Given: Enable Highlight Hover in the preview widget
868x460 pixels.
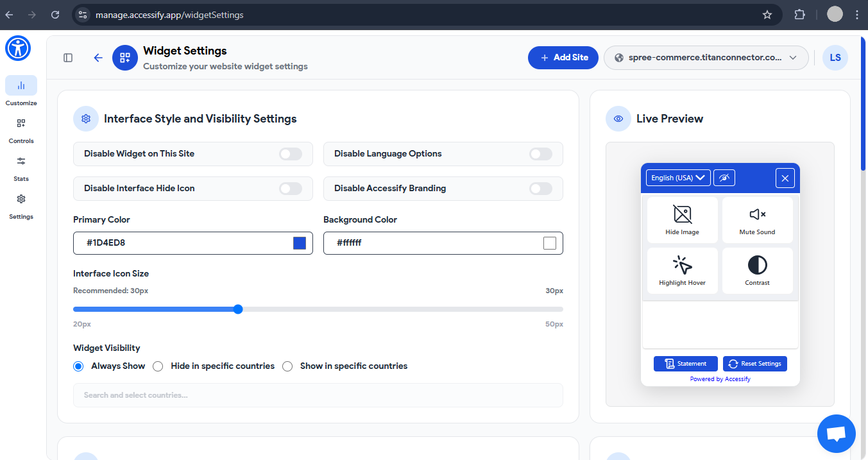Looking at the screenshot, I should tap(682, 270).
